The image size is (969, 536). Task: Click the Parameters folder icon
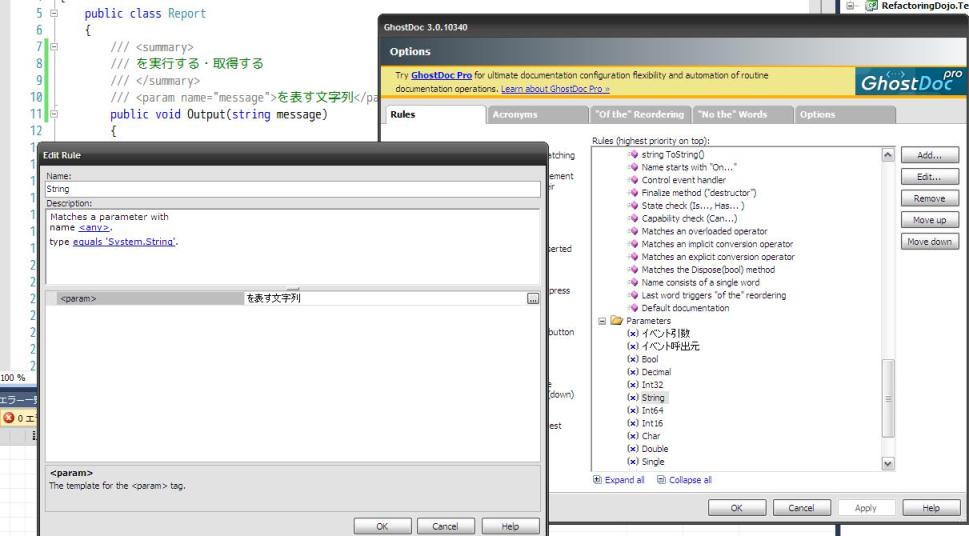pyautogui.click(x=616, y=320)
